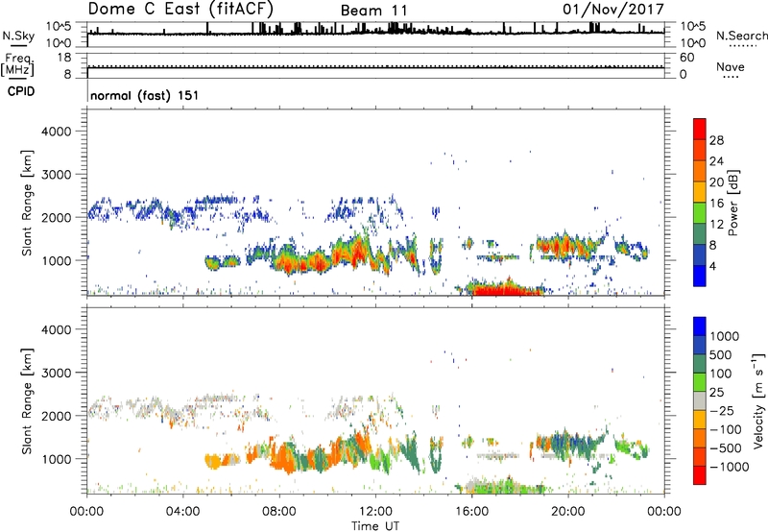Click the 'normal (fast) 151' text

pyautogui.click(x=145, y=95)
